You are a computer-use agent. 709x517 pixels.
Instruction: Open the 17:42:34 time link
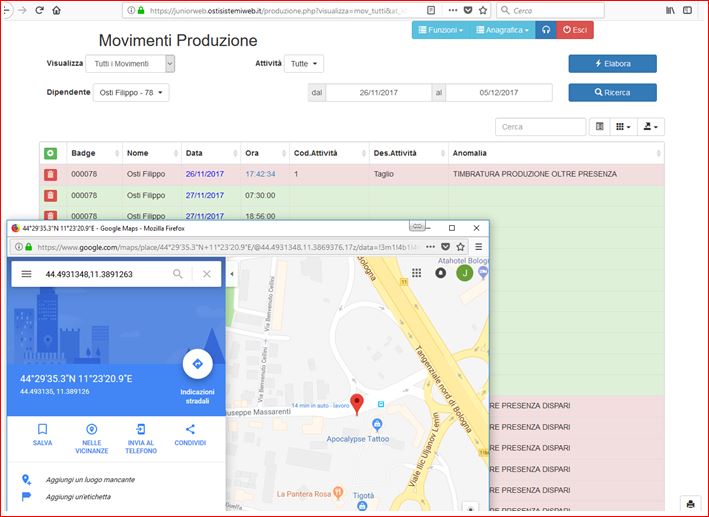coord(260,174)
